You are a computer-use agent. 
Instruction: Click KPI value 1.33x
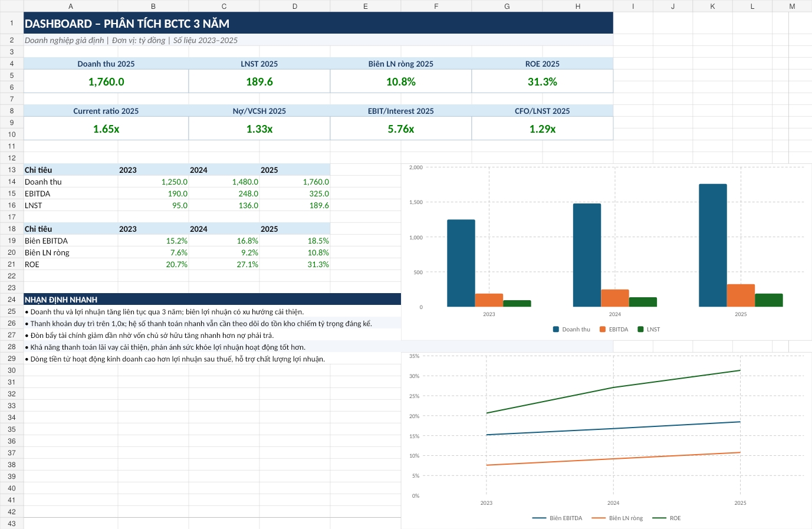coord(259,129)
